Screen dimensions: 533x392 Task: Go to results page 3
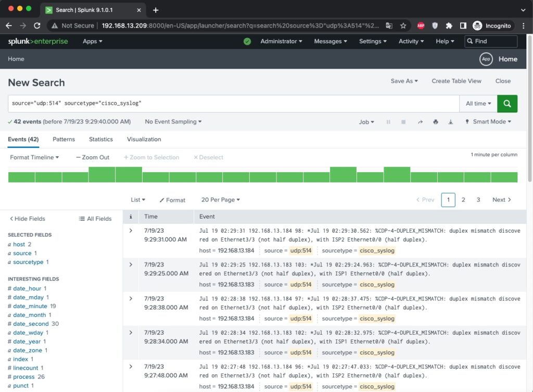coord(478,200)
